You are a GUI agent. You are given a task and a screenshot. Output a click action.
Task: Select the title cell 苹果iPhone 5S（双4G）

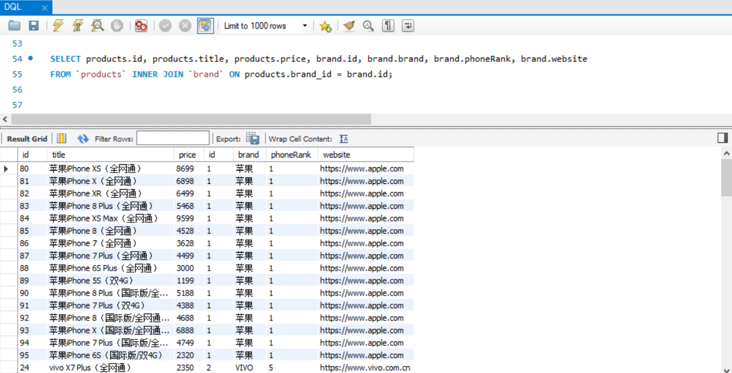click(110, 281)
